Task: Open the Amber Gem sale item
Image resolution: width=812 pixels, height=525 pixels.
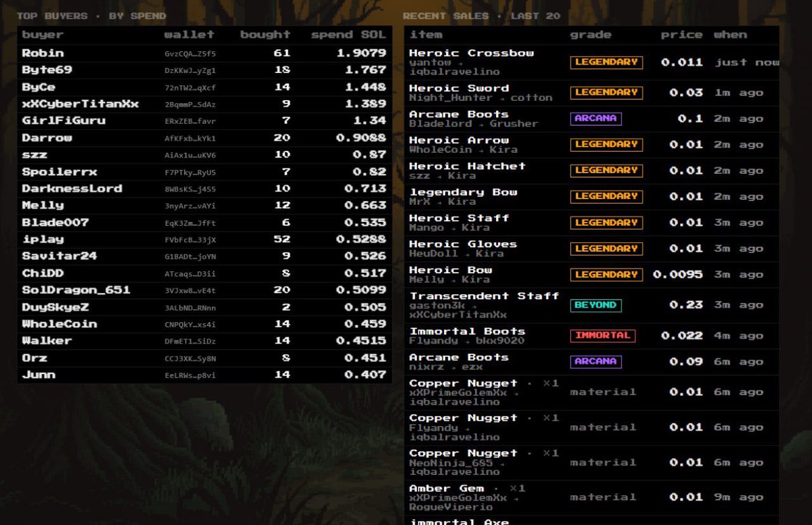Action: 447,488
